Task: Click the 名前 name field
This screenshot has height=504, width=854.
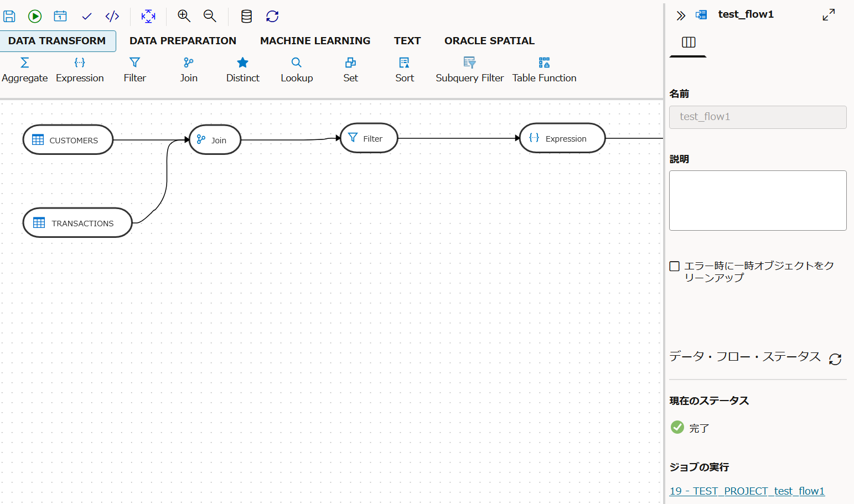Action: tap(758, 117)
